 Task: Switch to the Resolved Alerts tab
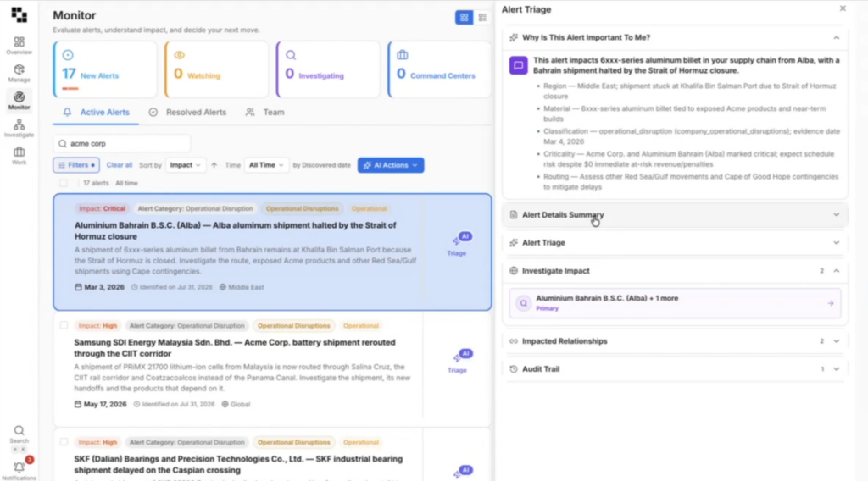[x=187, y=113]
